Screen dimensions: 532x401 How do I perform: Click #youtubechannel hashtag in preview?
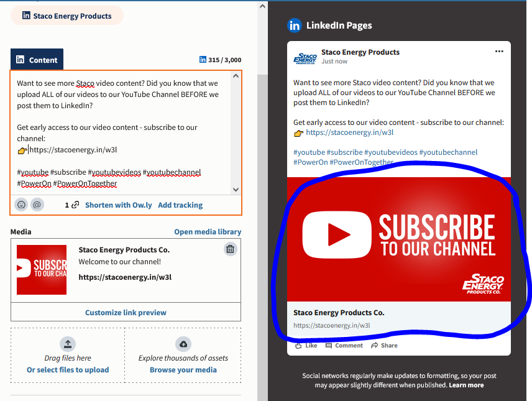tap(448, 152)
